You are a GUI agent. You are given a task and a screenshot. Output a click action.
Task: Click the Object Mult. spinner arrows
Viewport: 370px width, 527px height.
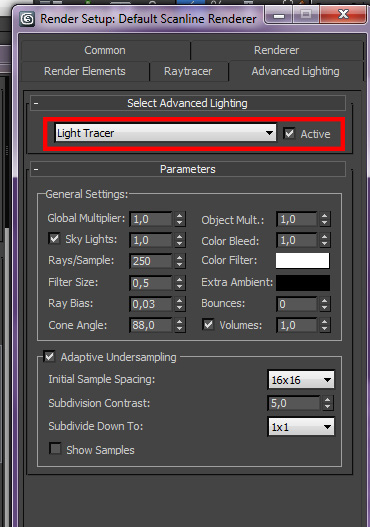coord(325,219)
